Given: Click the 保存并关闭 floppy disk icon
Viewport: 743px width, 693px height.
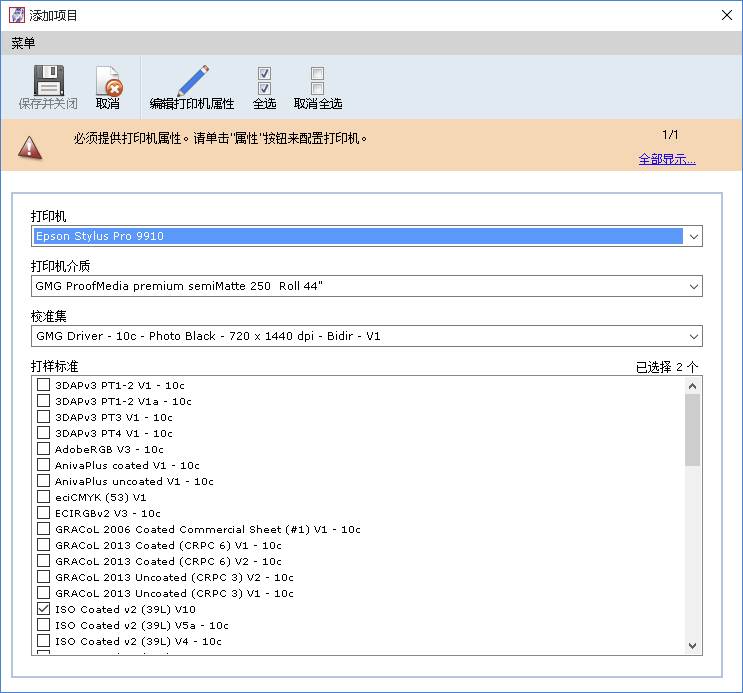Looking at the screenshot, I should (x=48, y=80).
